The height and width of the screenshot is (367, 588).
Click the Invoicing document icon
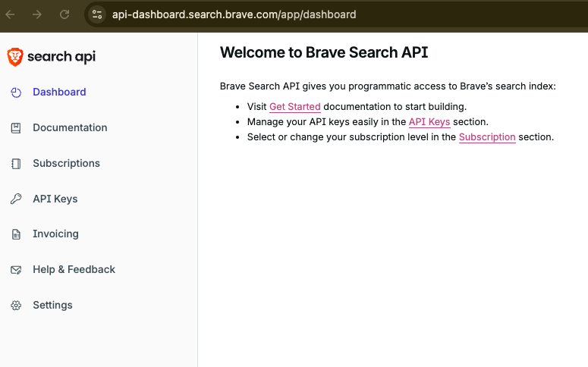coord(16,234)
